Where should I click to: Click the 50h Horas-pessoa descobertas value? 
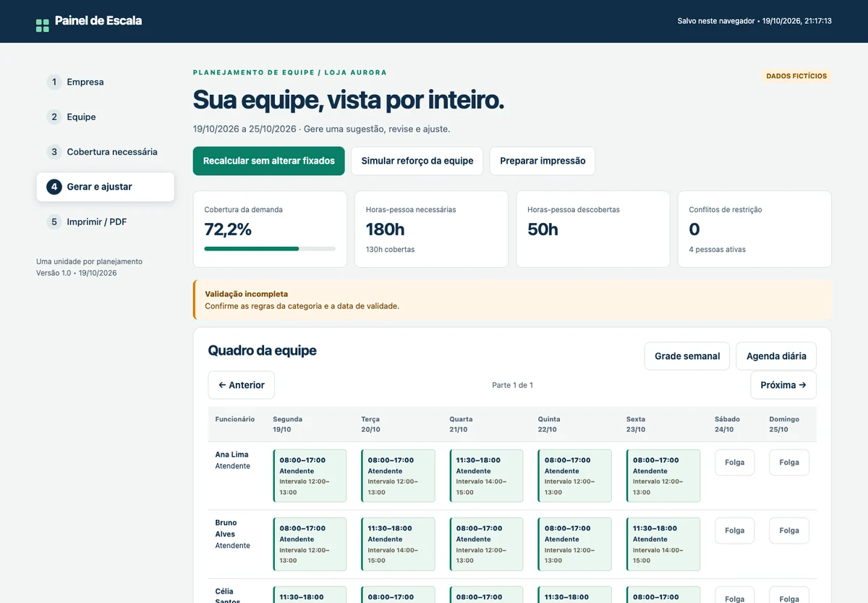pos(542,229)
